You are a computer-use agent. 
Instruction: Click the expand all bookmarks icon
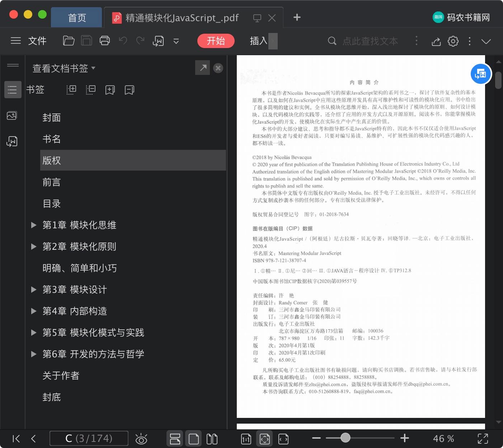(71, 90)
